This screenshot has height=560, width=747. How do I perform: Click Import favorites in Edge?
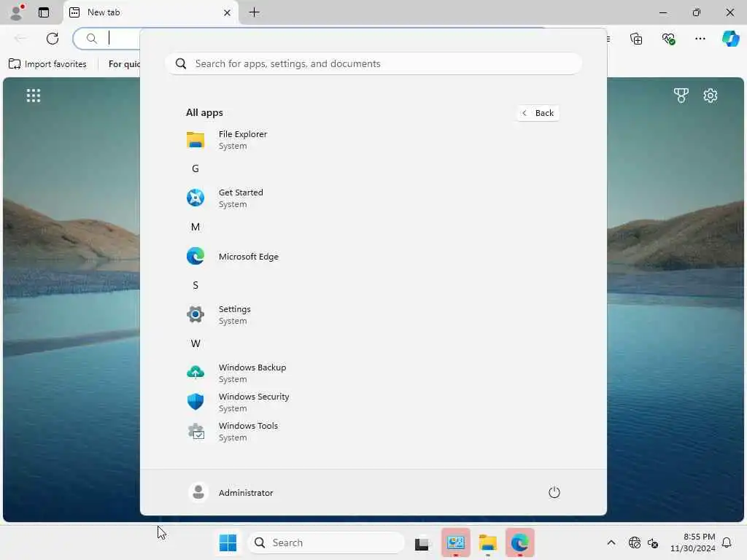pyautogui.click(x=47, y=64)
